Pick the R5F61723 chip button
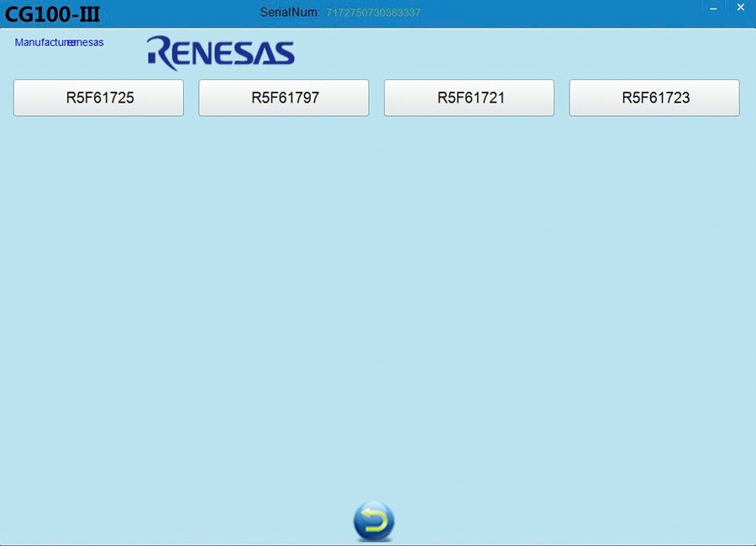Image resolution: width=756 pixels, height=546 pixels. [654, 97]
